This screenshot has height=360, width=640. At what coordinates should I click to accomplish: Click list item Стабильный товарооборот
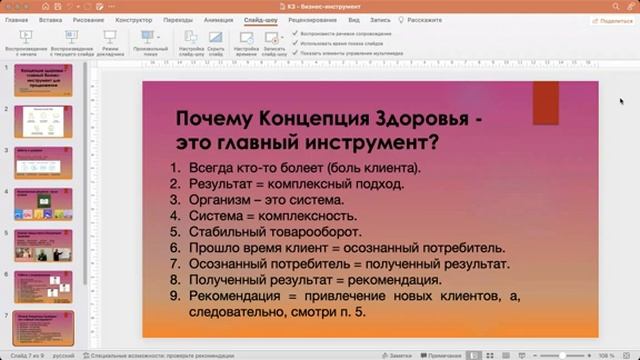(x=275, y=232)
